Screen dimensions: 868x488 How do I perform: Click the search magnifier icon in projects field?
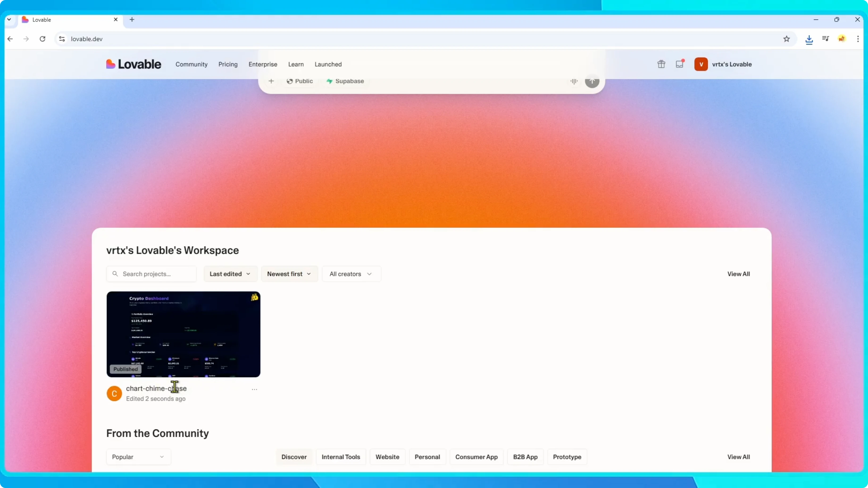tap(115, 274)
